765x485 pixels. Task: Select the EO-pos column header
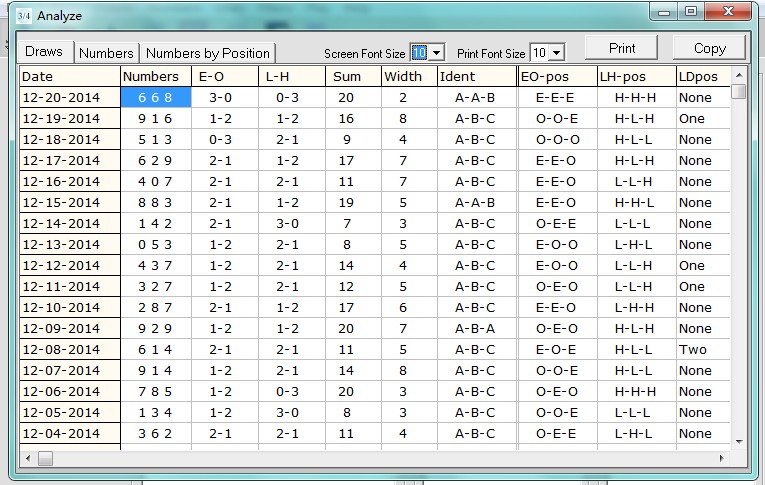(557, 76)
